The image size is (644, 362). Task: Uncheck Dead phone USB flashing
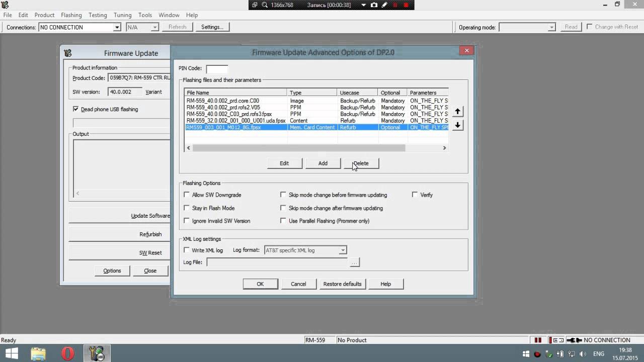tap(75, 109)
